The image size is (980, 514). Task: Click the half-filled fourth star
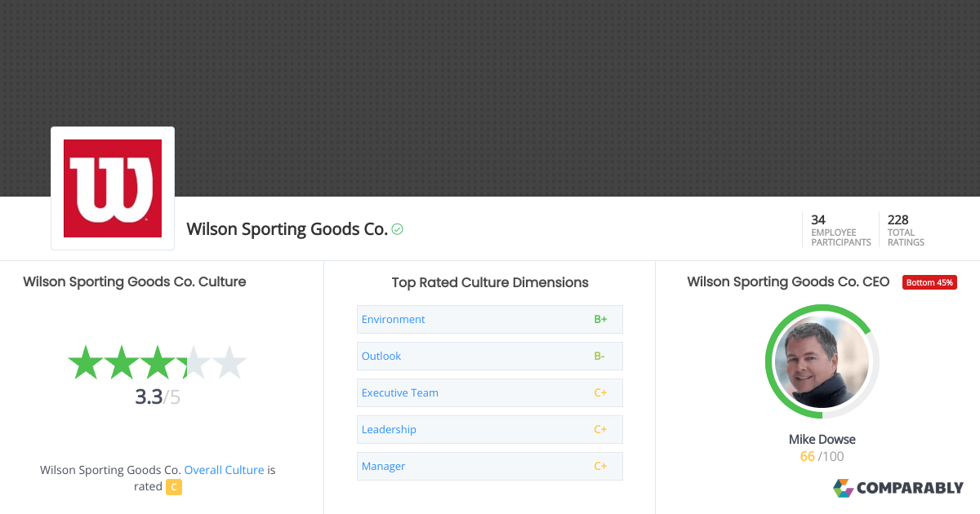click(194, 361)
